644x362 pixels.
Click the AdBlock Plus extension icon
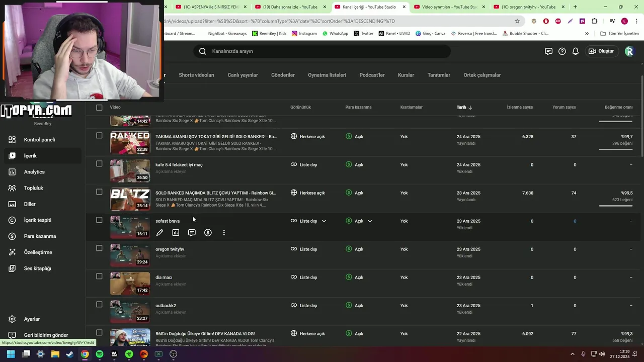click(558, 21)
